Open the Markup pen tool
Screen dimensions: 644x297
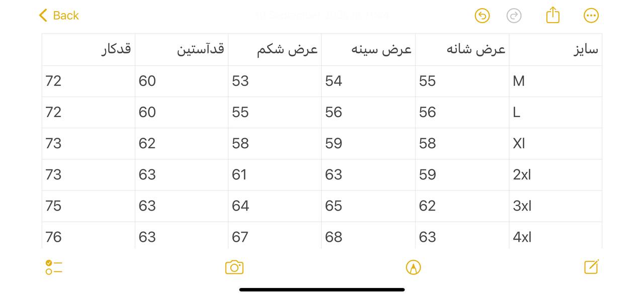tap(413, 267)
